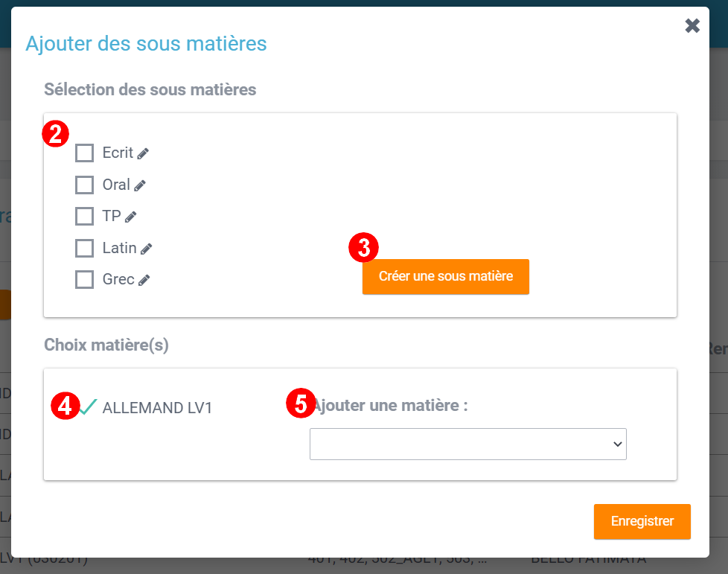
Task: Click the Grec label text
Action: point(118,280)
